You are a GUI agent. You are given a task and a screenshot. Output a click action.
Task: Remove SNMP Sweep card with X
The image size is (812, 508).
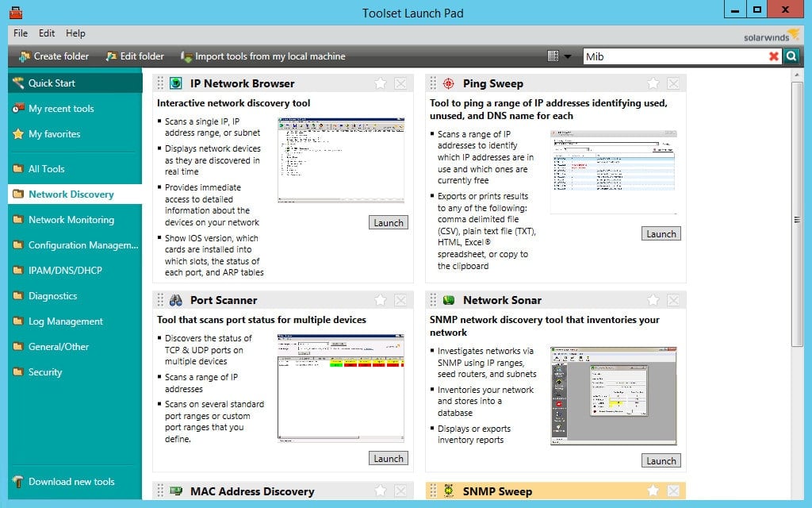(673, 491)
